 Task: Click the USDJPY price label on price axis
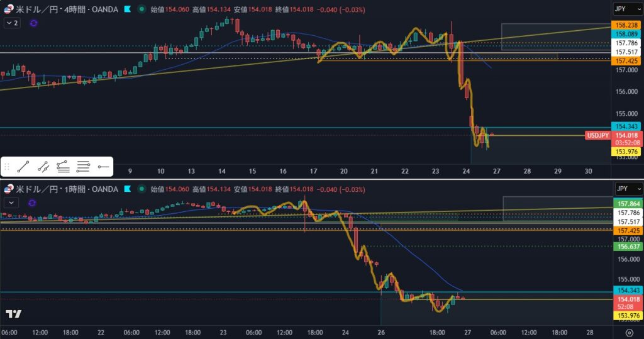point(597,135)
